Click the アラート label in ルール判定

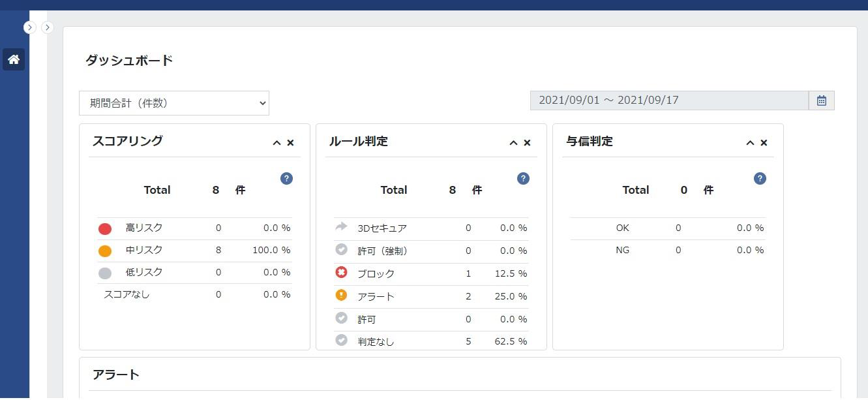click(x=376, y=296)
